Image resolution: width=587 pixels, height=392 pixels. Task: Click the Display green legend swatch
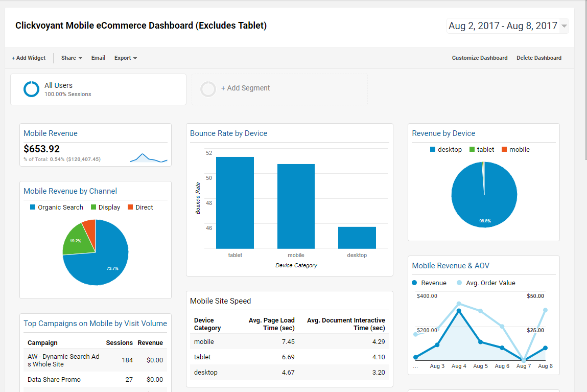pos(93,207)
